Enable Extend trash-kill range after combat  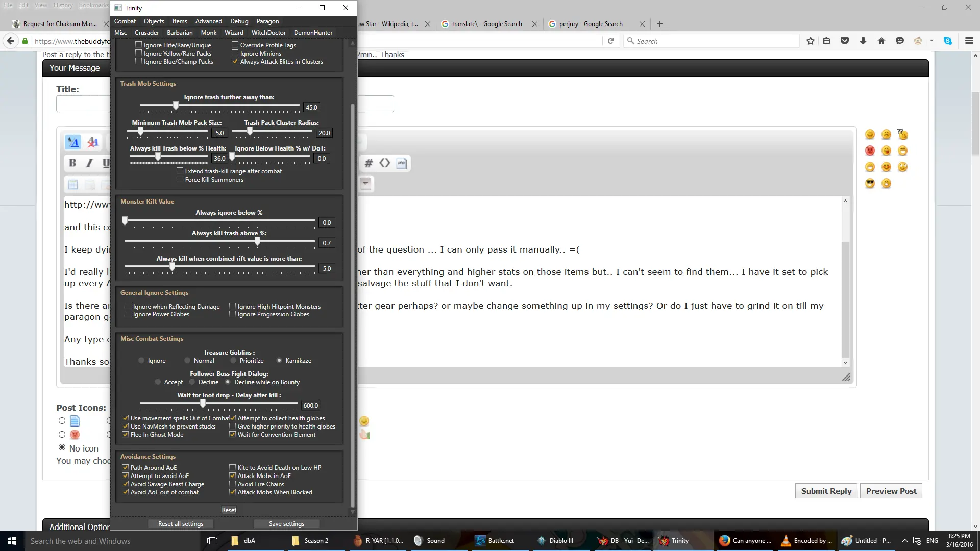point(180,171)
